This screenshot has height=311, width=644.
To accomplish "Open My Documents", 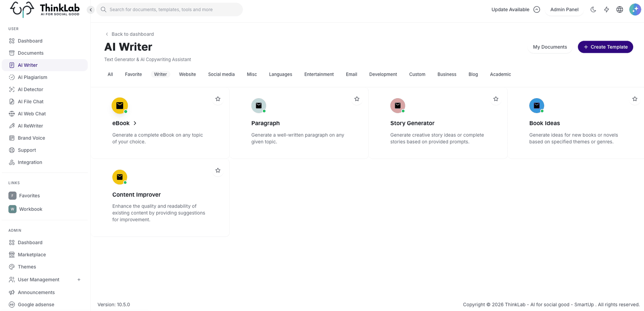I will [x=550, y=47].
